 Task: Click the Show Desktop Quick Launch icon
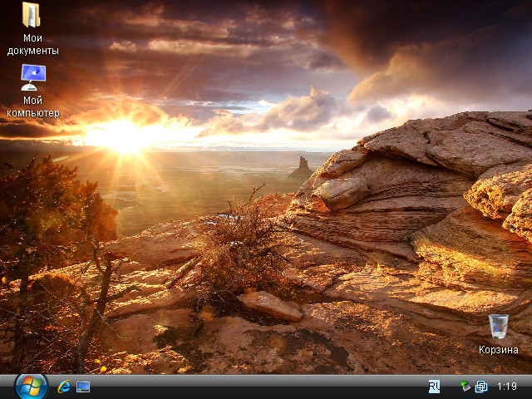(x=83, y=387)
